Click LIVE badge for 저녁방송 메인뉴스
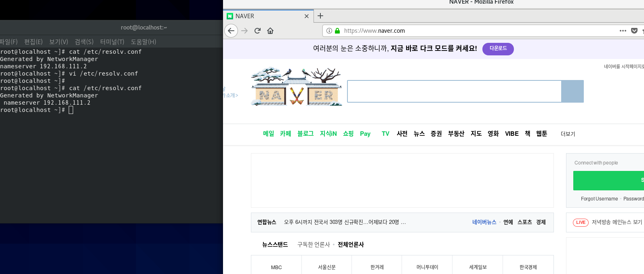This screenshot has width=644, height=274. [581, 222]
